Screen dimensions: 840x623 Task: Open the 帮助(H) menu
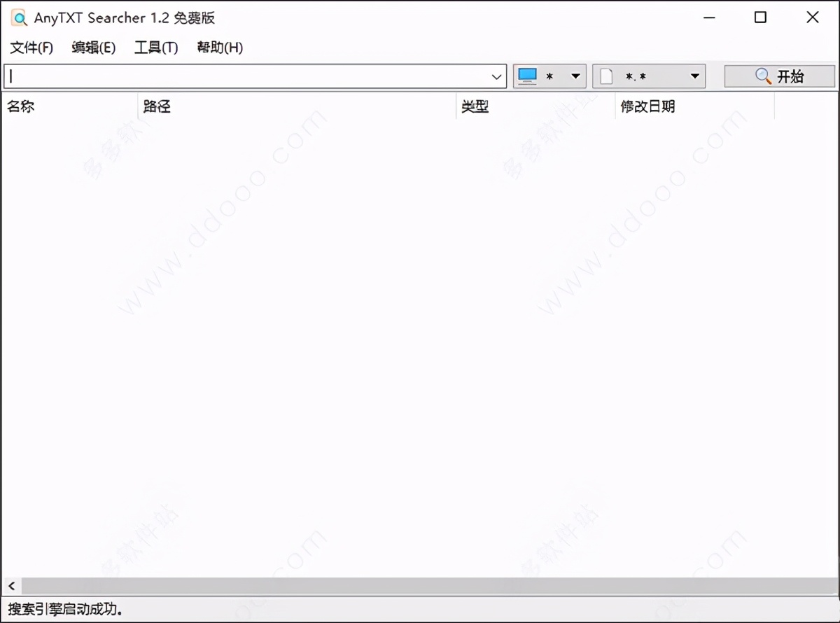[220, 48]
